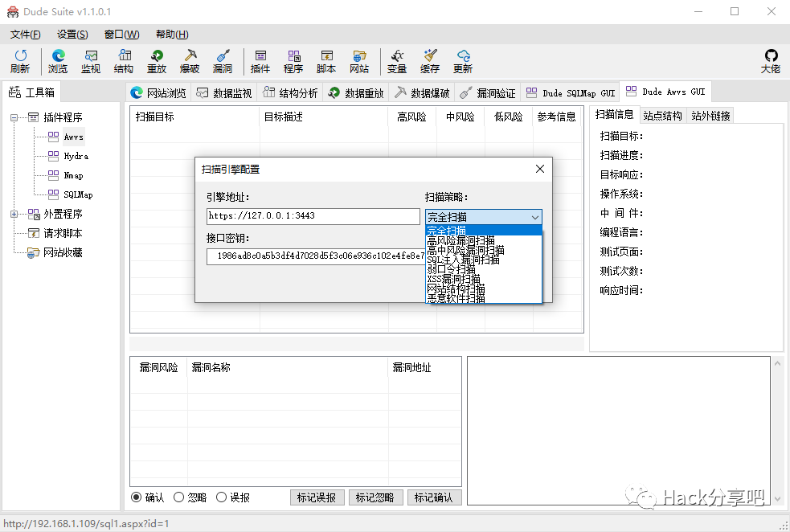Choose SQL注入漏洞扫描 in the strategy list
The height and width of the screenshot is (532, 790).
click(x=483, y=260)
